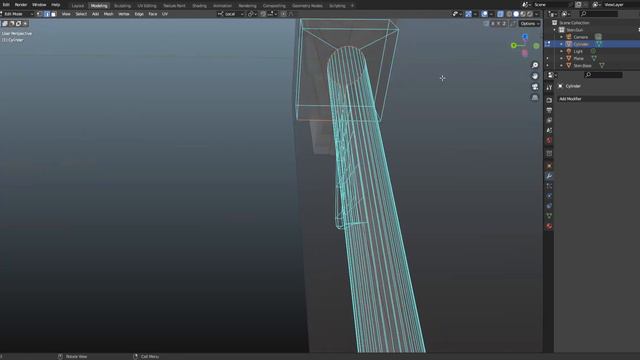This screenshot has width=640, height=360.
Task: Click Plane's mesh data icon in outliner
Action: [594, 58]
